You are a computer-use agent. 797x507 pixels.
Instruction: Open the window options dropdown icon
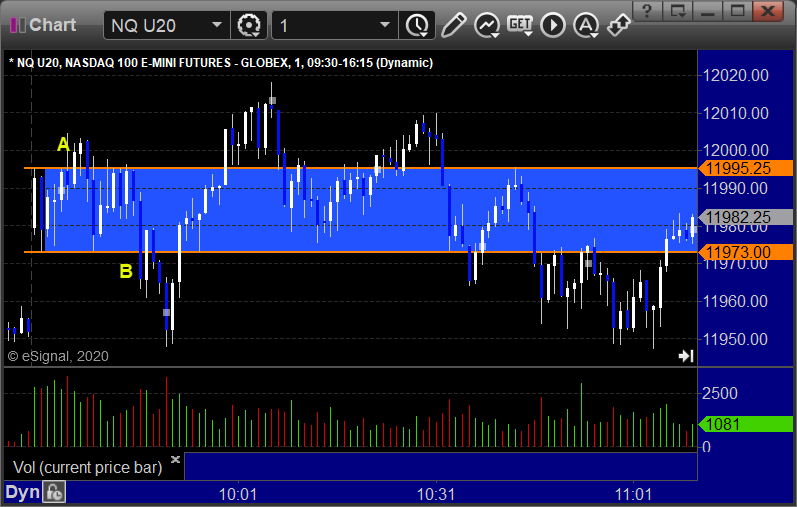click(678, 11)
